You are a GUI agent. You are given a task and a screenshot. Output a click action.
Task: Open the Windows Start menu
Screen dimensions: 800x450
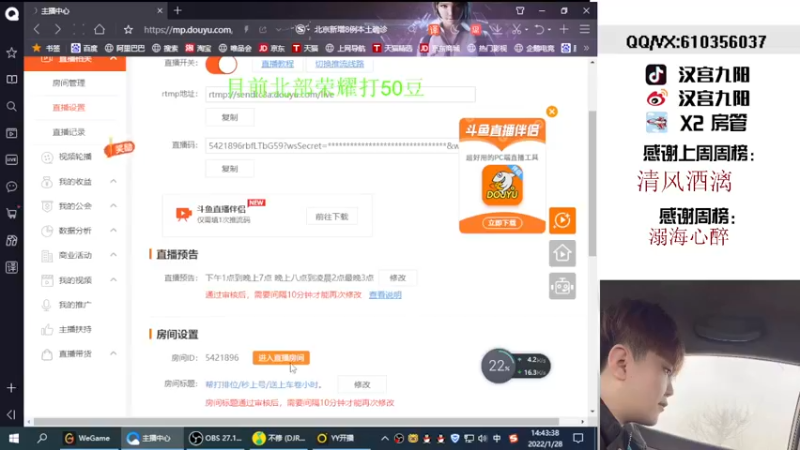pos(14,438)
